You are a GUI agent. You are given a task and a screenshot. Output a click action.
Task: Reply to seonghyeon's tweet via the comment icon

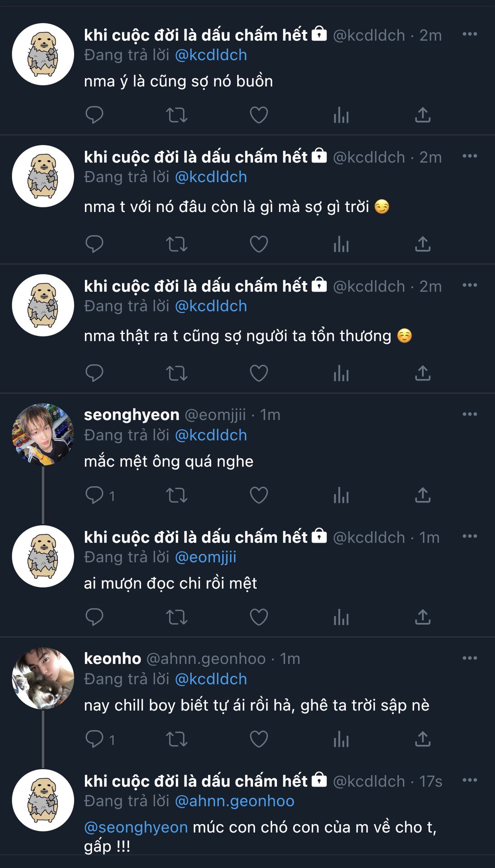(x=94, y=495)
